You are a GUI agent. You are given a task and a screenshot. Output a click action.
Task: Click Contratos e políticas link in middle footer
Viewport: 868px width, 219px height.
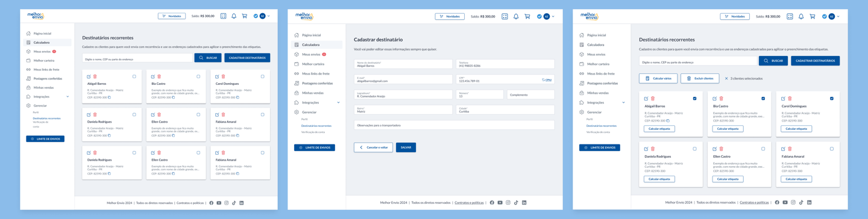[x=469, y=203]
